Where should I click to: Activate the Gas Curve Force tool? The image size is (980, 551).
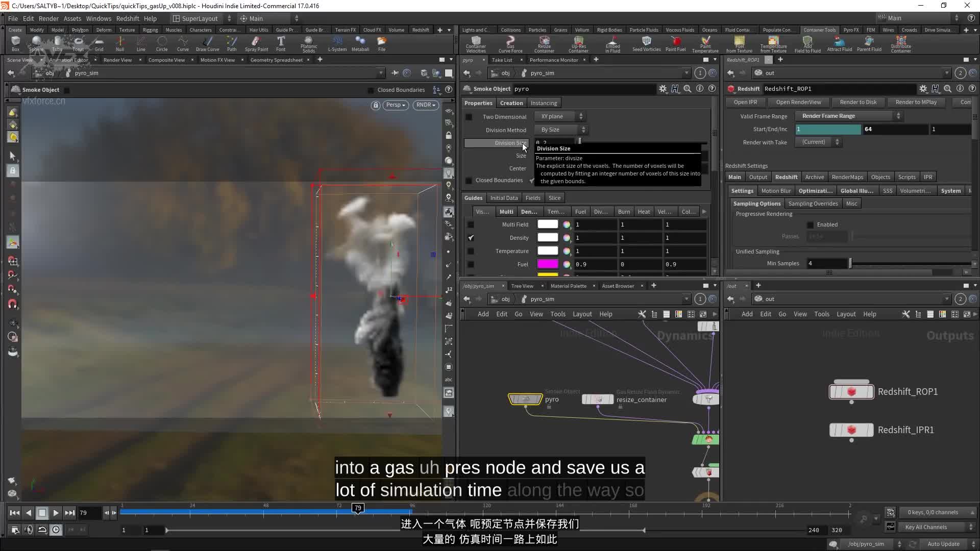tap(511, 44)
